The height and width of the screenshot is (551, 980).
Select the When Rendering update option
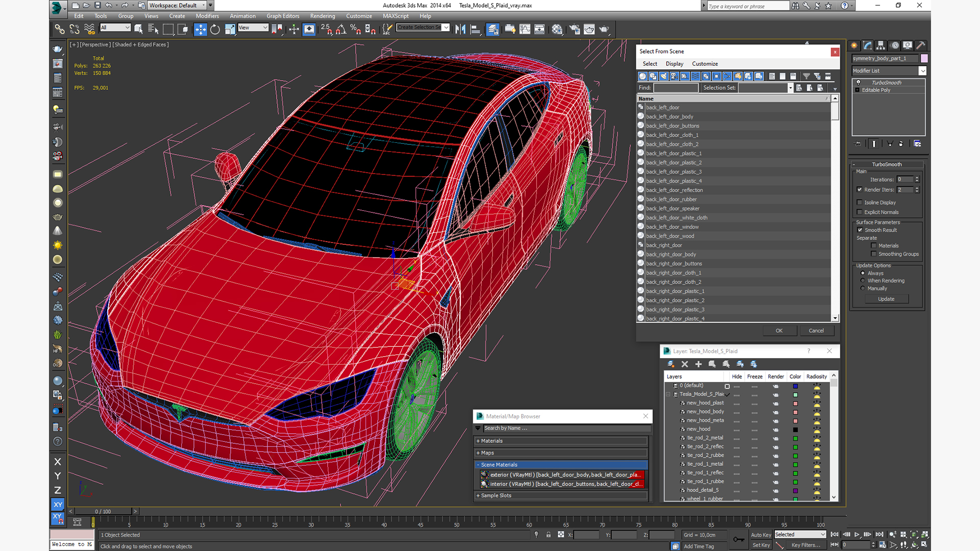point(863,281)
